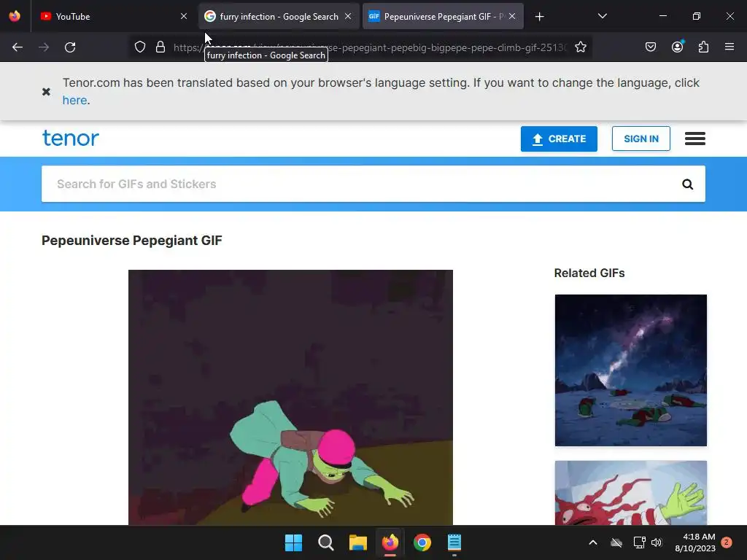Go back using the browser back arrow
This screenshot has height=560, width=747.
(x=18, y=47)
